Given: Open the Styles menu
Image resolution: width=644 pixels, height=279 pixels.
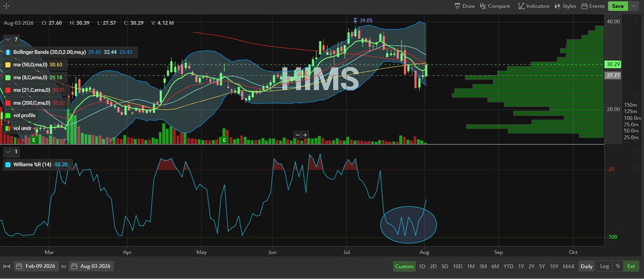Looking at the screenshot, I should coord(565,6).
